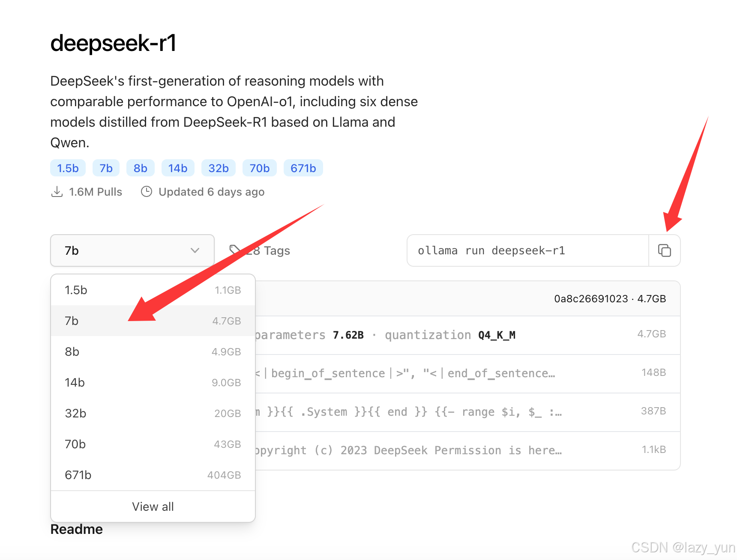Click the 387B size value
Screen dimensions: 737x560
653,411
